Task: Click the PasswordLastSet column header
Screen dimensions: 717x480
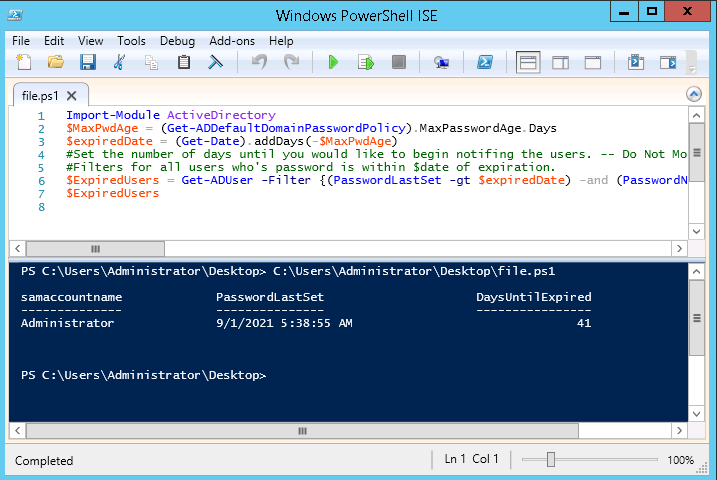Action: [x=270, y=297]
